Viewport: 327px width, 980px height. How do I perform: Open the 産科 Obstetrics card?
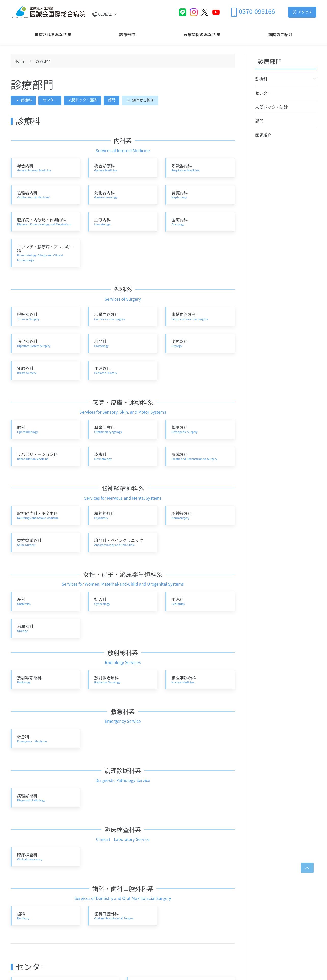click(x=46, y=601)
